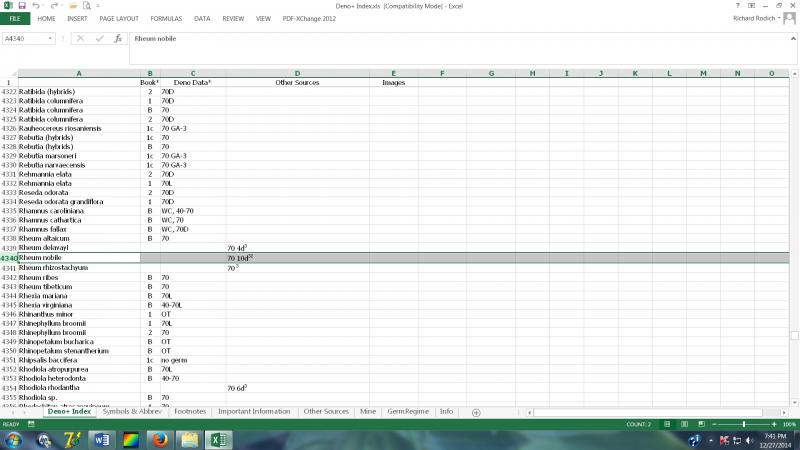Add a new sheet with plus icon
800x450 pixels.
point(476,412)
